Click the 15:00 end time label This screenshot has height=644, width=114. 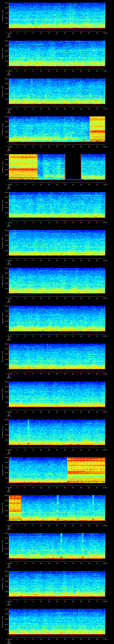105,33
